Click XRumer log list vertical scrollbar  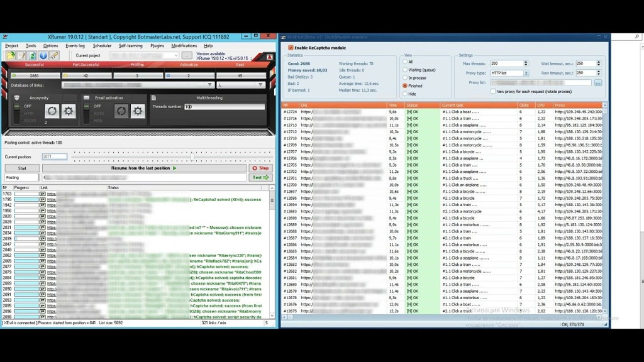click(x=272, y=251)
